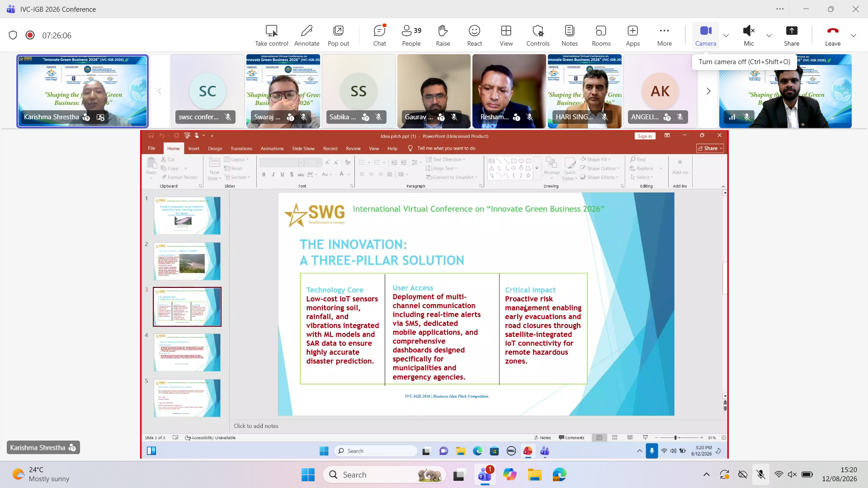Open Teams title bar more options
Viewport: 868px width, 488px height.
pos(780,9)
